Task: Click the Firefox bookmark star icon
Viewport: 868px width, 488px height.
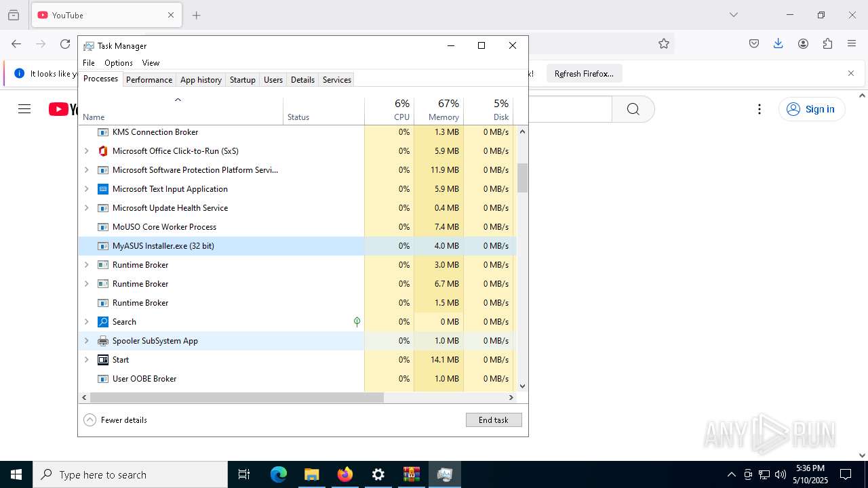Action: tap(664, 43)
